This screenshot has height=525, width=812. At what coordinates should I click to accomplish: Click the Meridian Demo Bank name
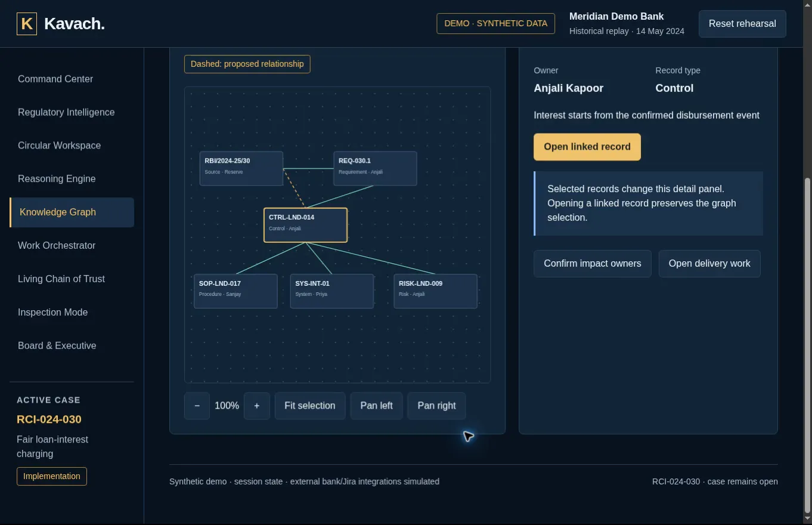(x=616, y=16)
